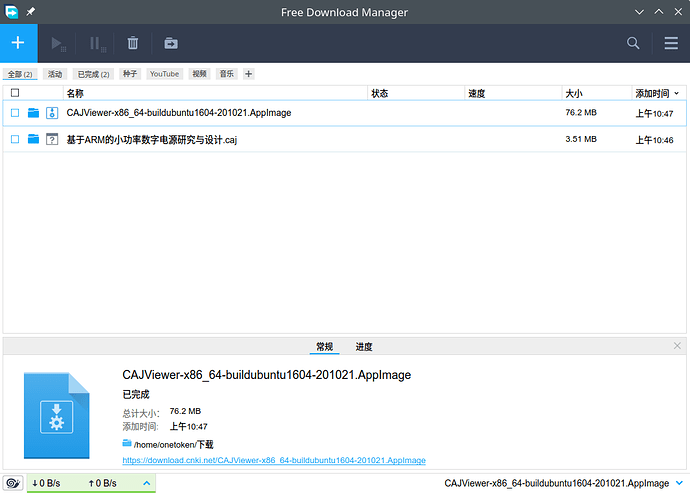Select the 基于ARM的小功率数字电源研究与设计.caj file name

pyautogui.click(x=152, y=140)
